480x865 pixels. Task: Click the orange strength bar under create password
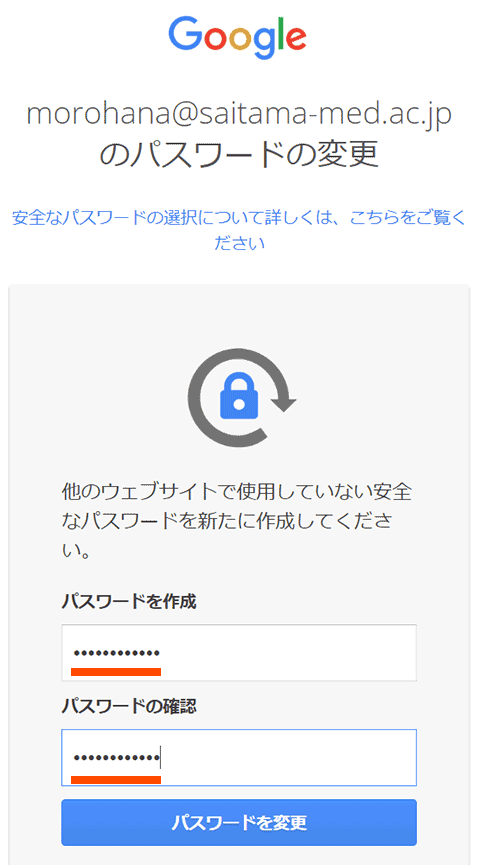116,671
